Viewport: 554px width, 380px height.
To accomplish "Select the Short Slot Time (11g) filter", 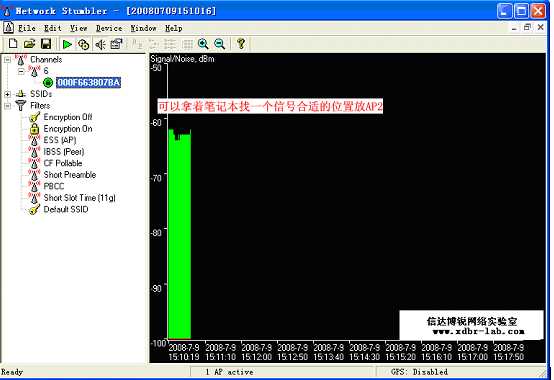I will click(x=79, y=198).
